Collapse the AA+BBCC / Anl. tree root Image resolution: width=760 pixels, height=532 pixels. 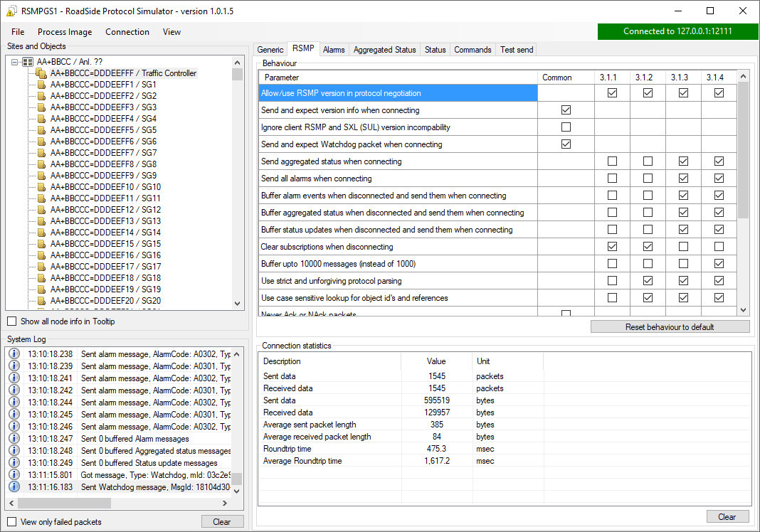pyautogui.click(x=16, y=62)
